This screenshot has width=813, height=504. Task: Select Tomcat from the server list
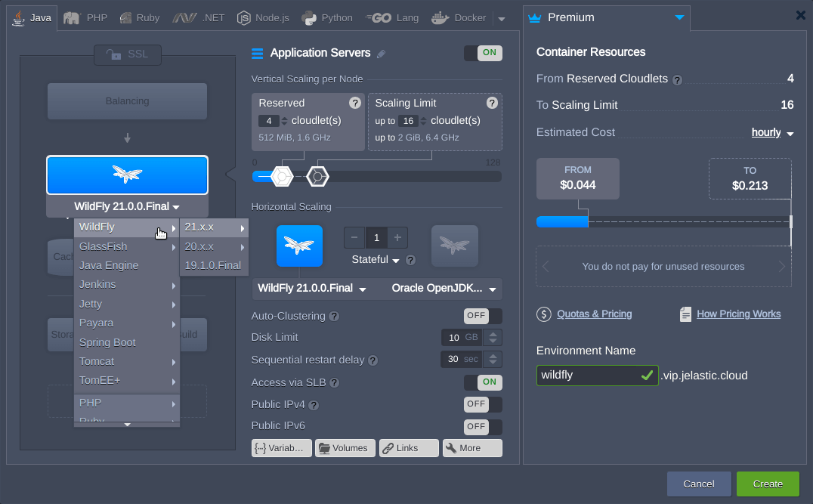click(127, 361)
